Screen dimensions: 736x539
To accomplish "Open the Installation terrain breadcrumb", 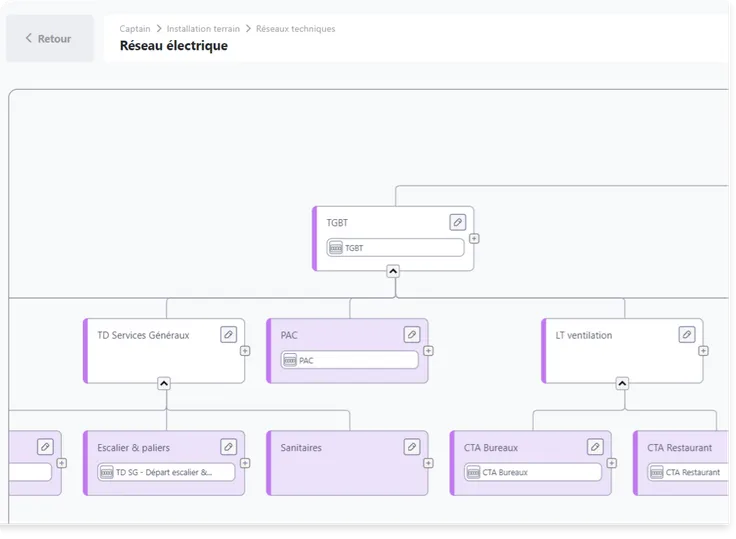I will tap(203, 29).
